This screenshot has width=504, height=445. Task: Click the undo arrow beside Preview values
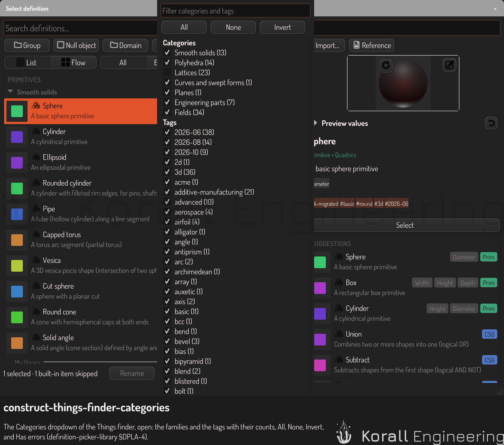click(491, 123)
